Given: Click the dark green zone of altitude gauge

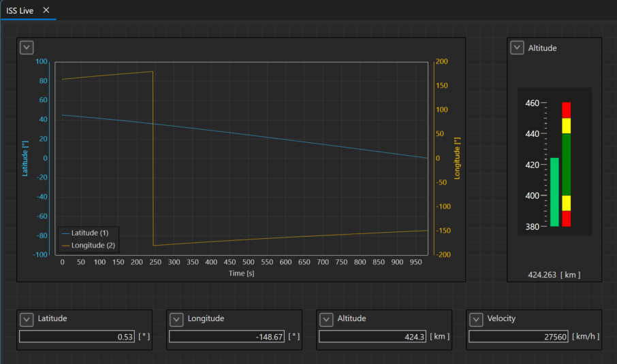Looking at the screenshot, I should (x=566, y=165).
